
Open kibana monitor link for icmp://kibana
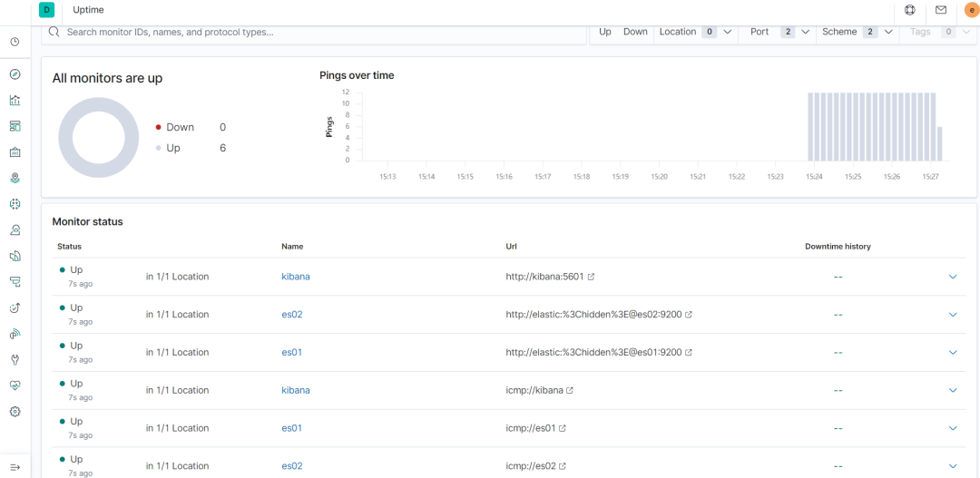click(296, 391)
